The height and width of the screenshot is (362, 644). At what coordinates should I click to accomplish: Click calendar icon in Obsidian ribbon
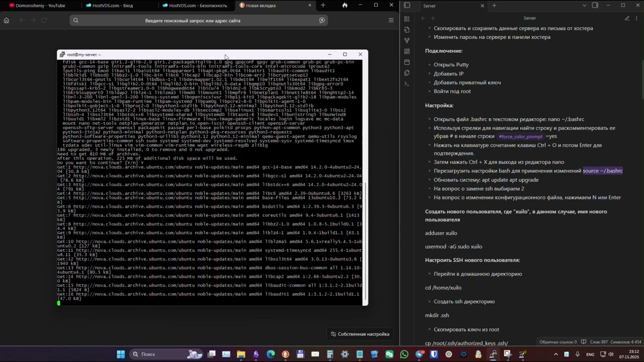[407, 62]
